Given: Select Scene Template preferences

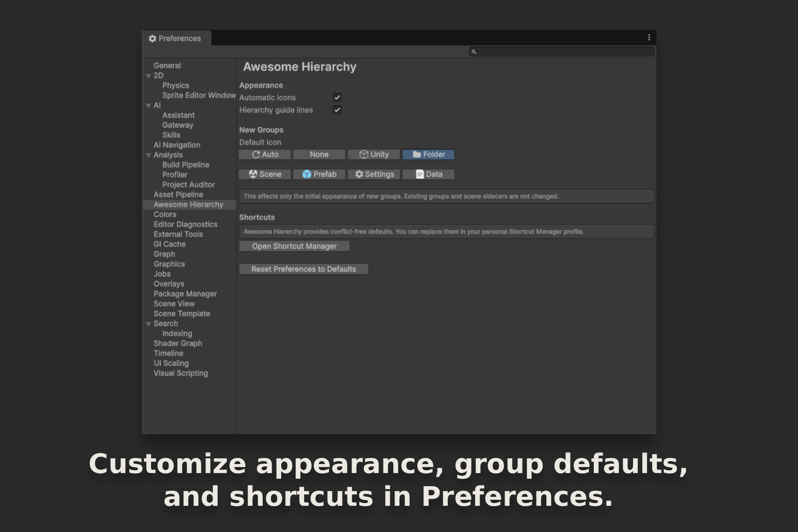Looking at the screenshot, I should (x=182, y=313).
